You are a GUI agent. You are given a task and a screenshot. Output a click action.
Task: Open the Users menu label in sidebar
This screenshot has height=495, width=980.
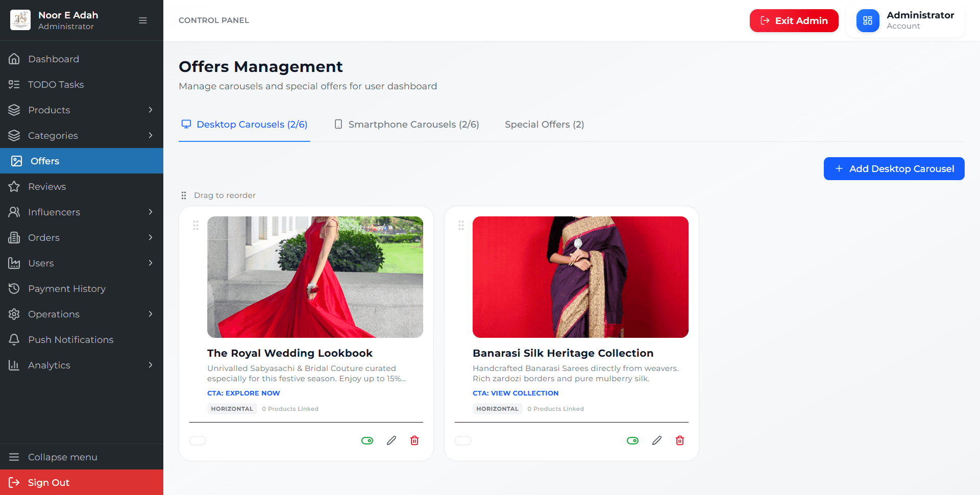[41, 263]
